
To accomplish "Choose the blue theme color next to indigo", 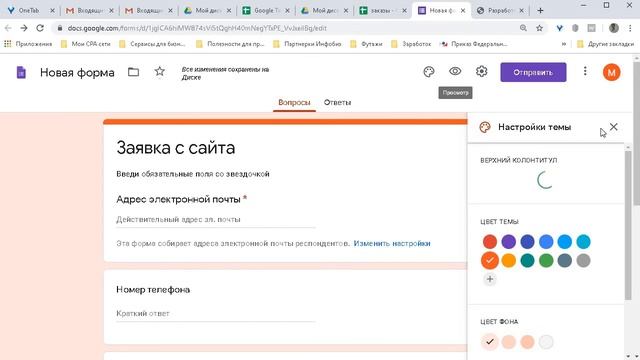I will pos(546,242).
